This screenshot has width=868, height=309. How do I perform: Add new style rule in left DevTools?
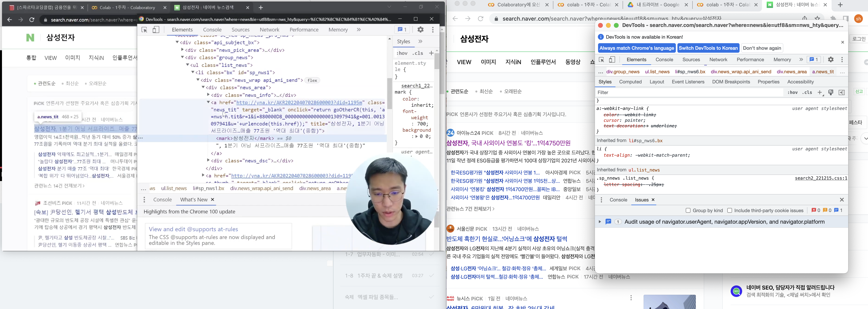431,53
